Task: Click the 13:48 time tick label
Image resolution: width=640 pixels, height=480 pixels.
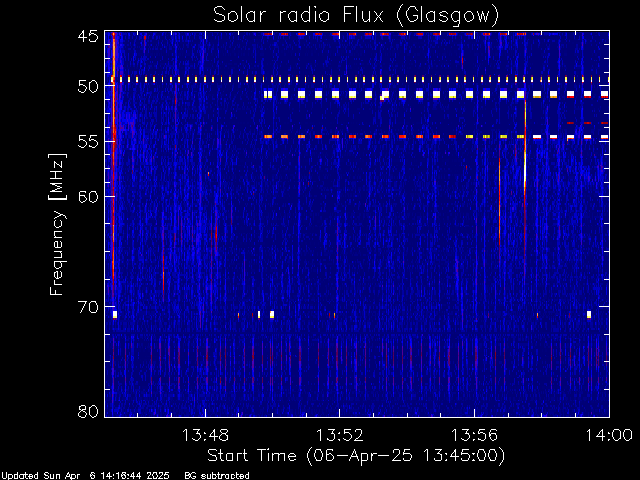Action: pyautogui.click(x=205, y=435)
